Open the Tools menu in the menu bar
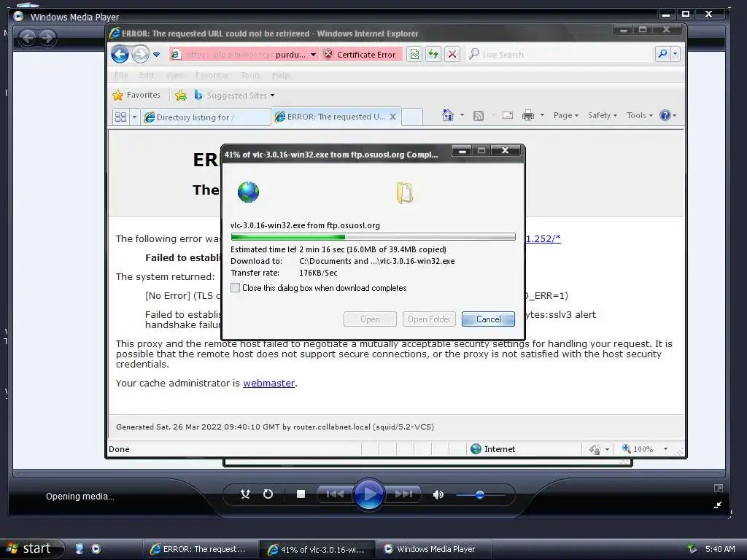The image size is (747, 560). click(x=250, y=75)
